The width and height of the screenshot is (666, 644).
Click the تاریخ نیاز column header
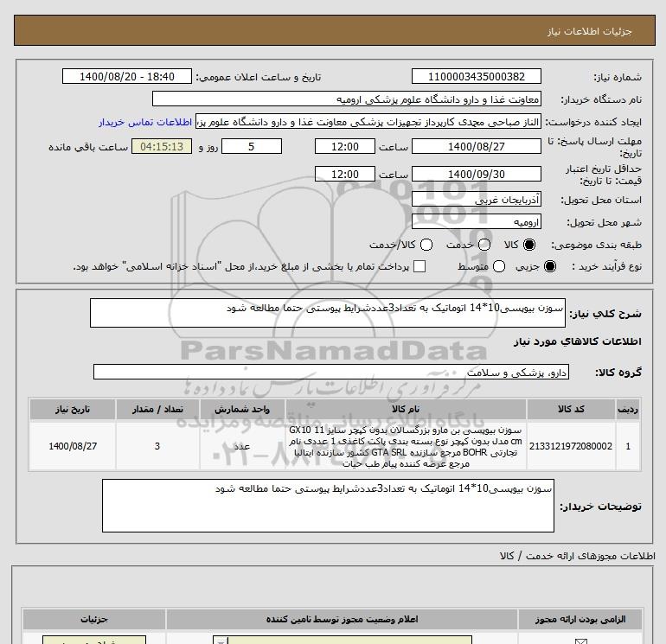click(x=72, y=409)
